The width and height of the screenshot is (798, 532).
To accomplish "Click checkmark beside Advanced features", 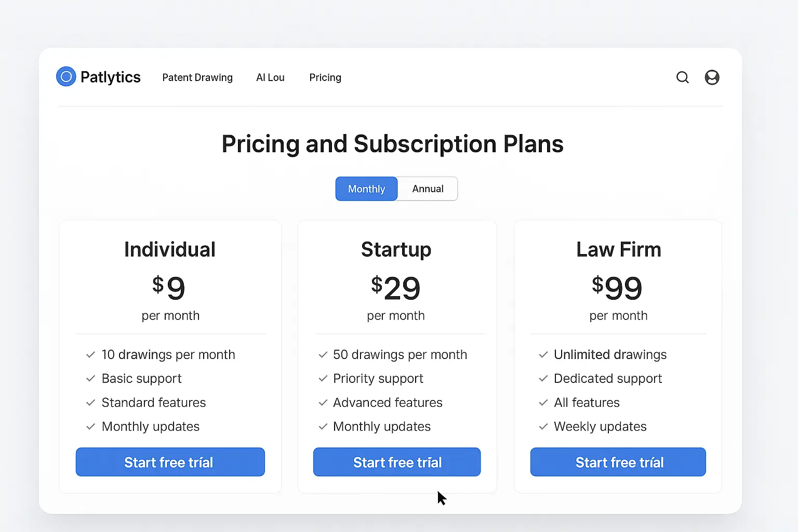I will 323,403.
